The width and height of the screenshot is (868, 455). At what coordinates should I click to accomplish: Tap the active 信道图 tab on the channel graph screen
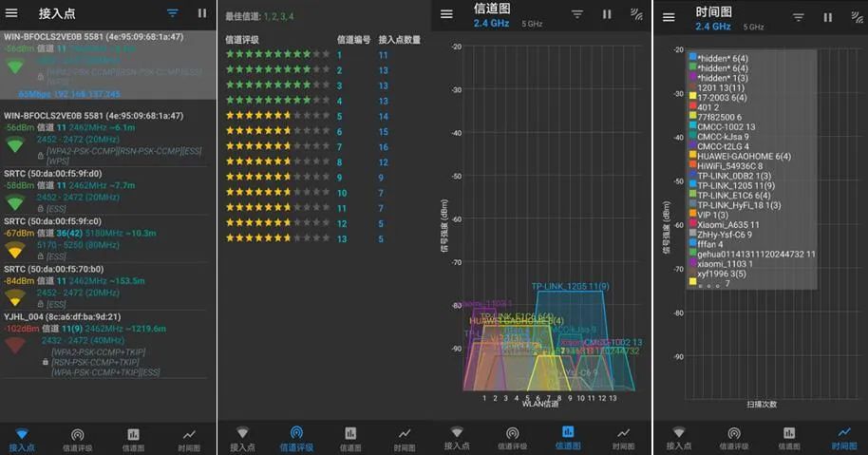click(568, 438)
